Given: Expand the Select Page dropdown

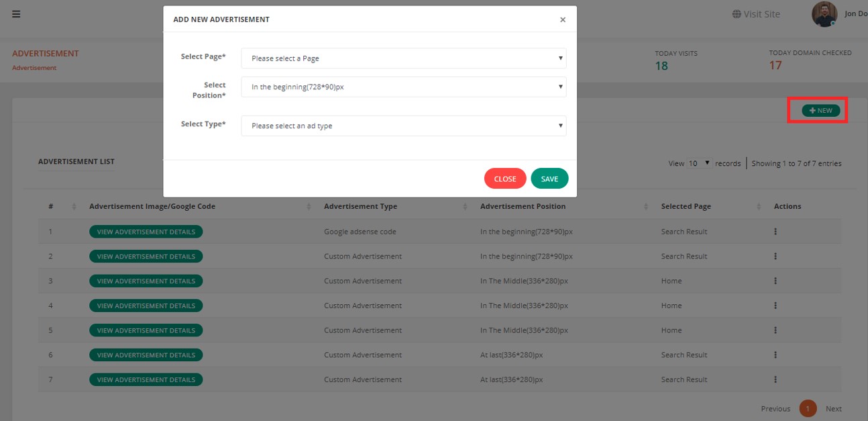Looking at the screenshot, I should (403, 58).
